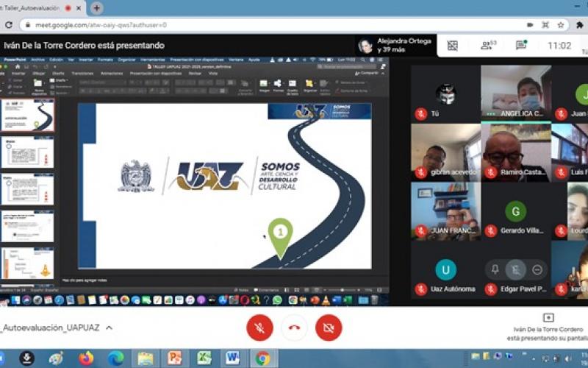This screenshot has width=588, height=368.
Task: Open the Trash in the shared Mac dock
Action: (374, 300)
